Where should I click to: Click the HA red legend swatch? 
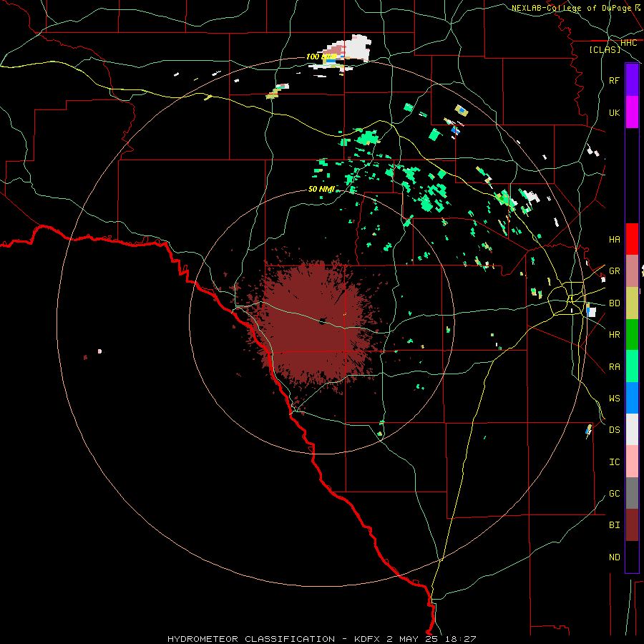(x=632, y=239)
